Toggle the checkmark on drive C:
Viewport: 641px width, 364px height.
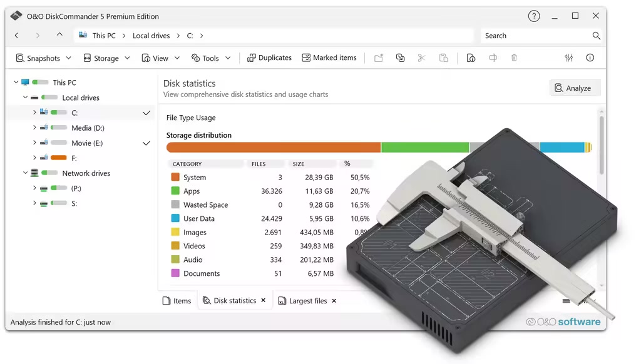[146, 113]
